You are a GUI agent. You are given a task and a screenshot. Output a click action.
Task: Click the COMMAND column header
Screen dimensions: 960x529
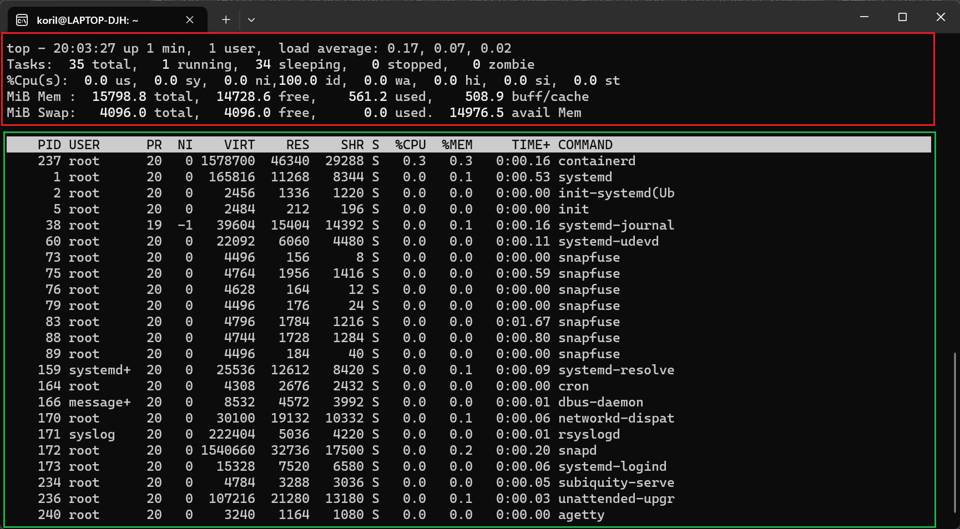585,145
